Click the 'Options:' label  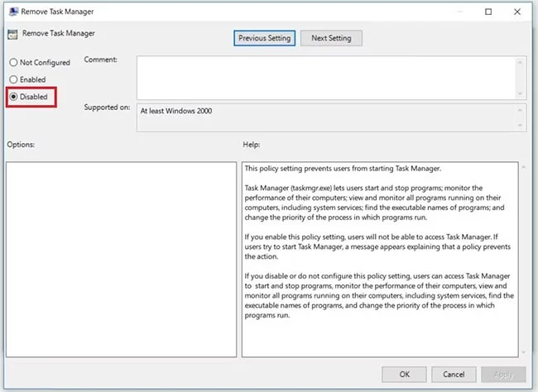point(21,145)
